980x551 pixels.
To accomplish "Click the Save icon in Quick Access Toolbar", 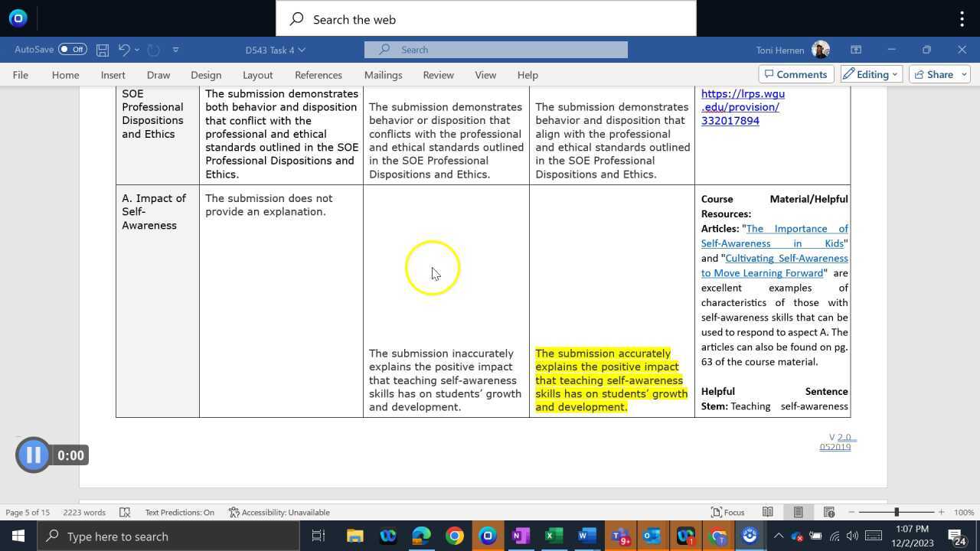I will [x=102, y=49].
